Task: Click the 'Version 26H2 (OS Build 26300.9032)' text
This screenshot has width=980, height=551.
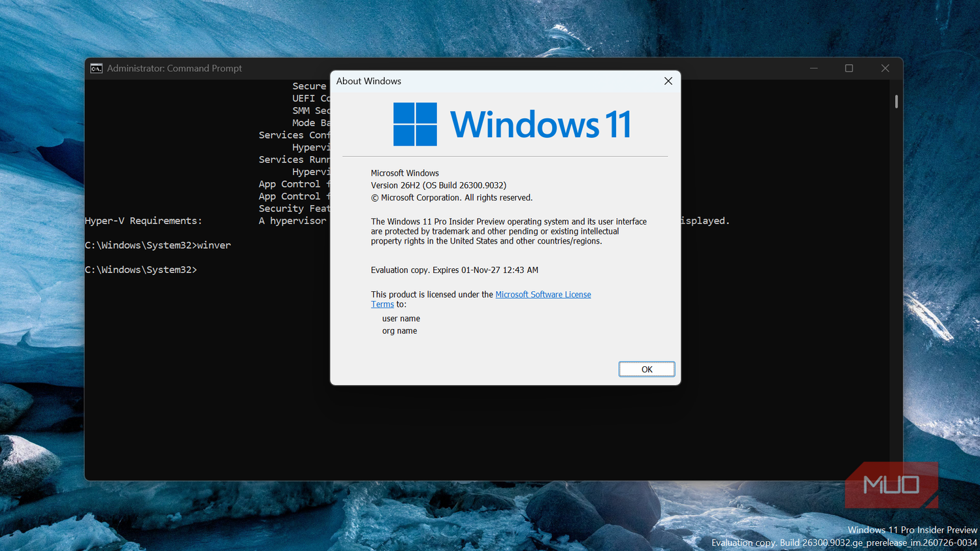Action: point(438,185)
